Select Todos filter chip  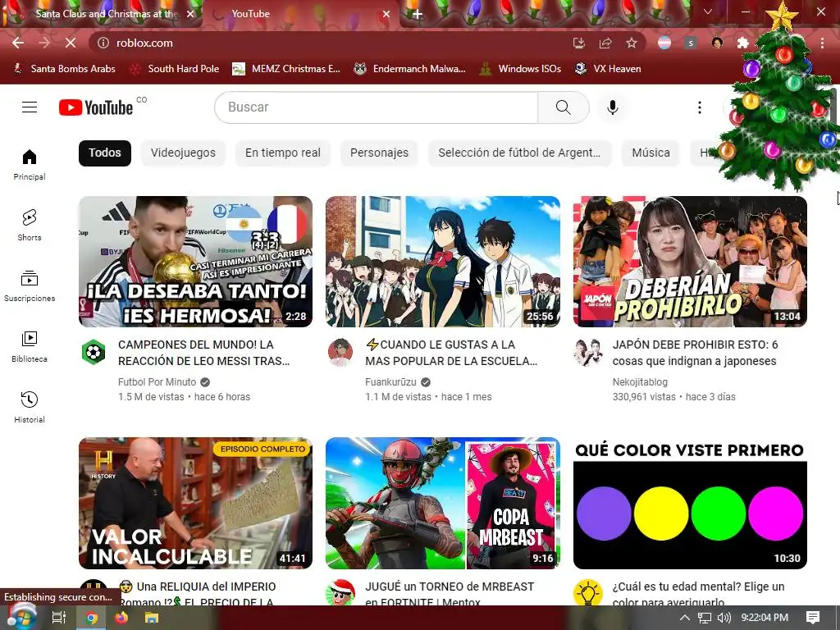coord(105,153)
